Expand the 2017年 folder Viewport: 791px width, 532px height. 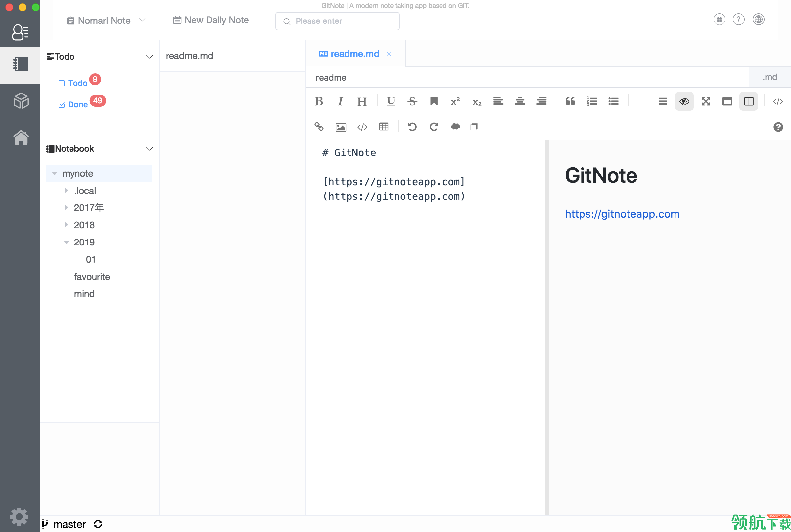(x=67, y=208)
